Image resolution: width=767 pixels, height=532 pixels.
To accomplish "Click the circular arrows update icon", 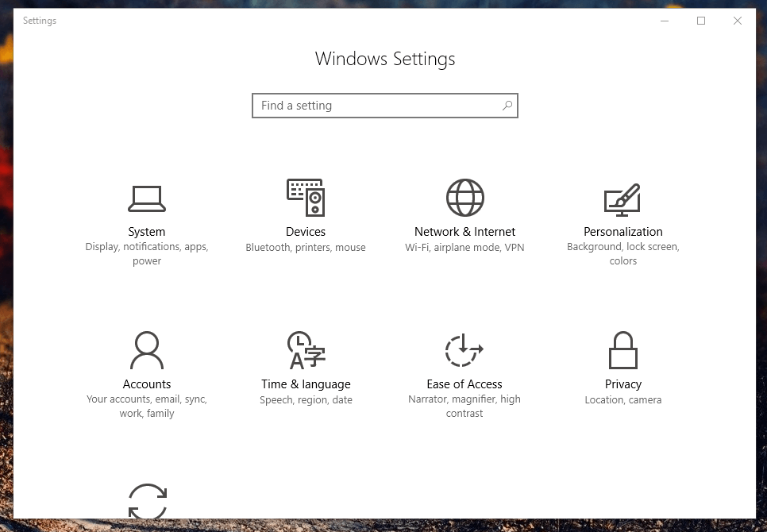I will [x=148, y=502].
